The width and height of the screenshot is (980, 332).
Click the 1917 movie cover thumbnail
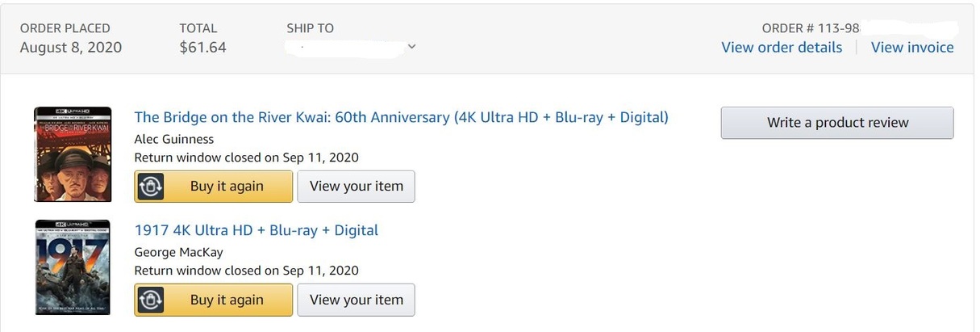pyautogui.click(x=72, y=267)
